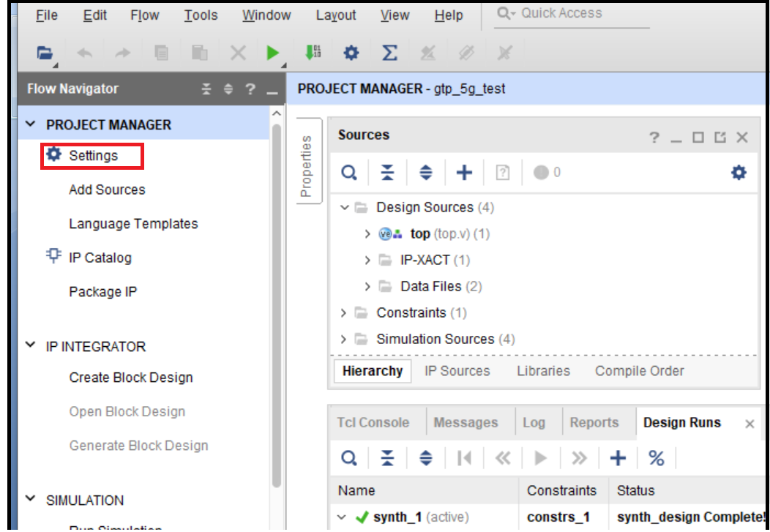Search Design Runs with magnifier icon
The image size is (770, 532).
349,458
